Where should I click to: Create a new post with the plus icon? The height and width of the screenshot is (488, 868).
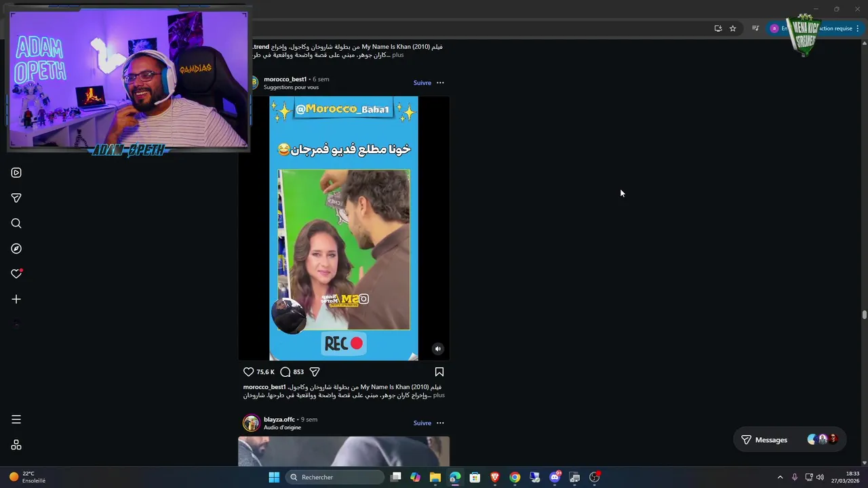pyautogui.click(x=16, y=299)
